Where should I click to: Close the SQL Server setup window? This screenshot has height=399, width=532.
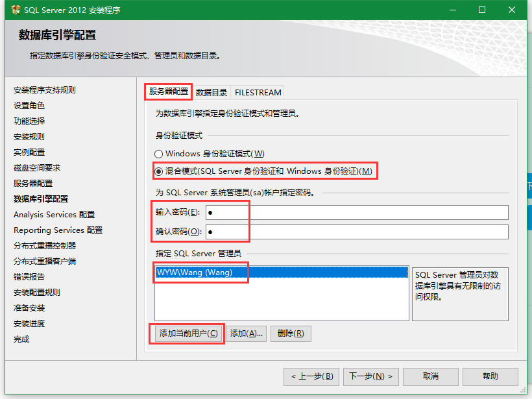click(513, 10)
